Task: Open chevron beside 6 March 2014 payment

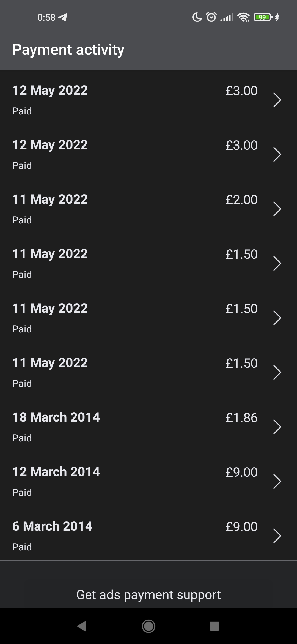Action: [277, 536]
